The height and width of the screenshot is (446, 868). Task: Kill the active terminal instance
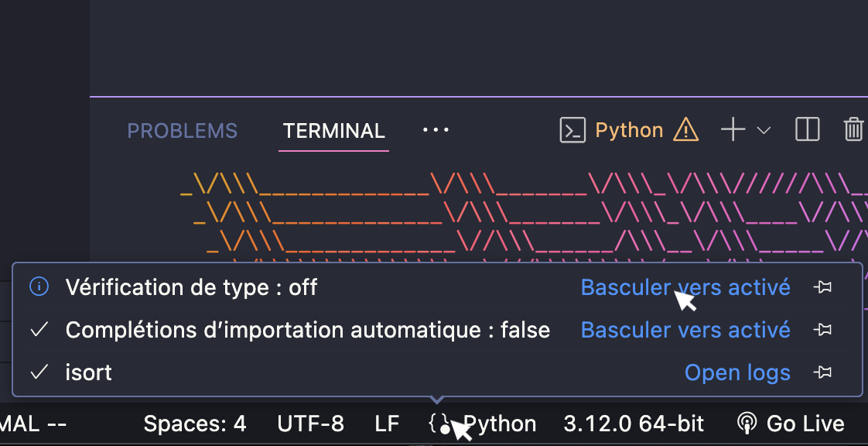pyautogui.click(x=853, y=129)
